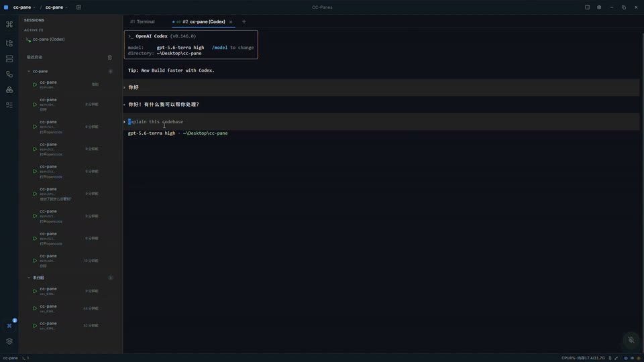Add a new terminal tab with plus icon
This screenshot has height=362, width=644.
coord(244,21)
